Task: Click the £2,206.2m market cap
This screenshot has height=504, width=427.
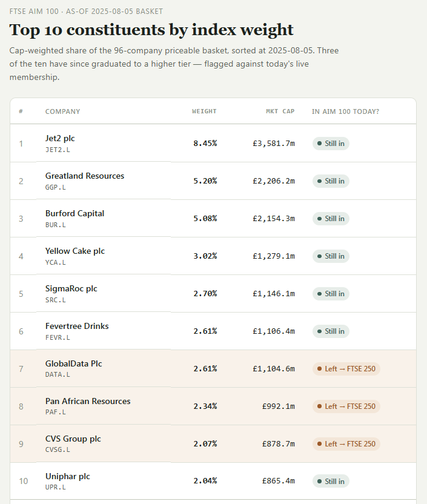Action: [x=274, y=181]
